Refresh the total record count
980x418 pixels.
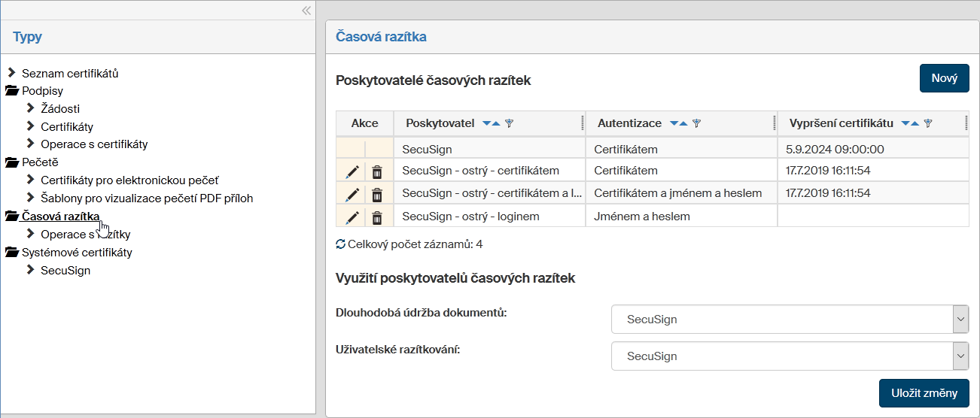click(340, 244)
